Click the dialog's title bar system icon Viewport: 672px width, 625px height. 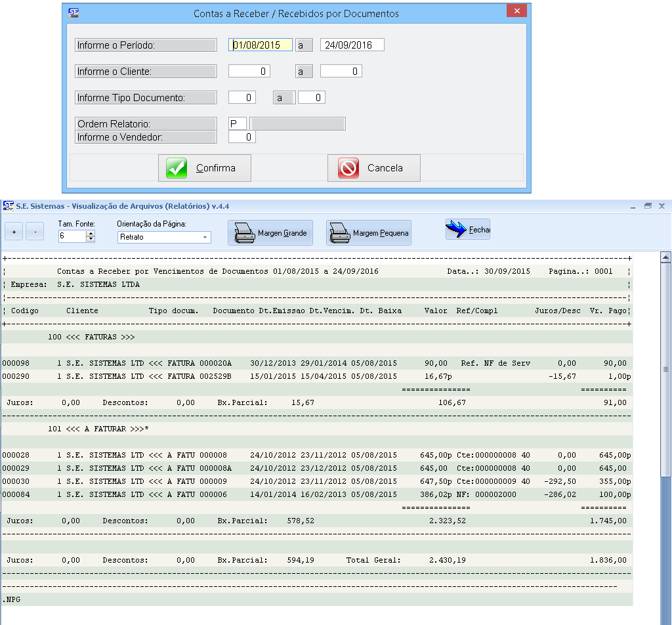coord(75,12)
